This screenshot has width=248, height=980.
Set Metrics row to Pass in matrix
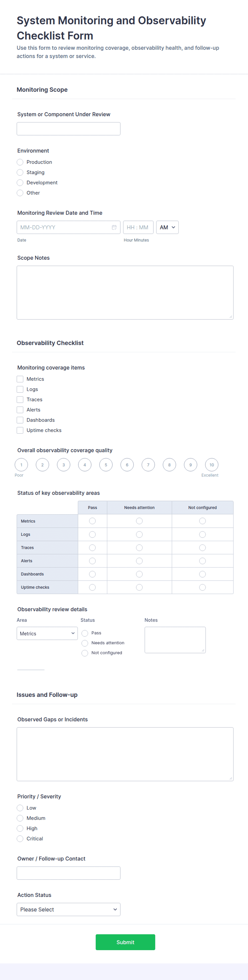click(x=93, y=521)
